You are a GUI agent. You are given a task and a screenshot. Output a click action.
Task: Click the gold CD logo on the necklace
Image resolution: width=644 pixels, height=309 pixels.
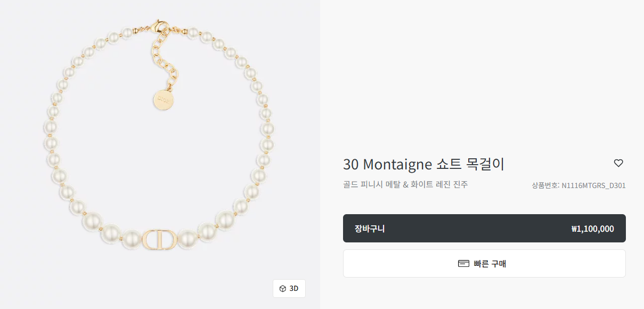point(160,240)
